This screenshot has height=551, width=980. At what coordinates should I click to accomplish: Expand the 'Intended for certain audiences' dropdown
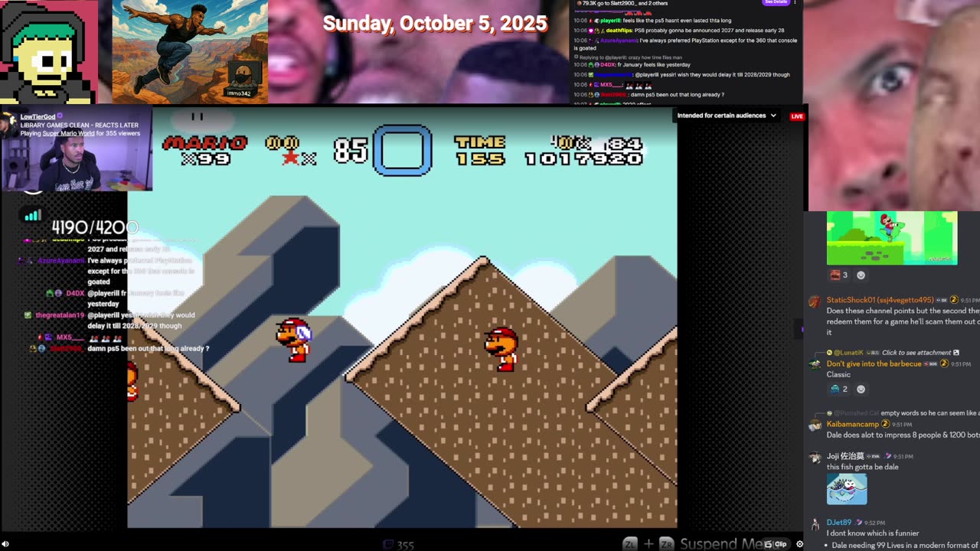coord(727,116)
